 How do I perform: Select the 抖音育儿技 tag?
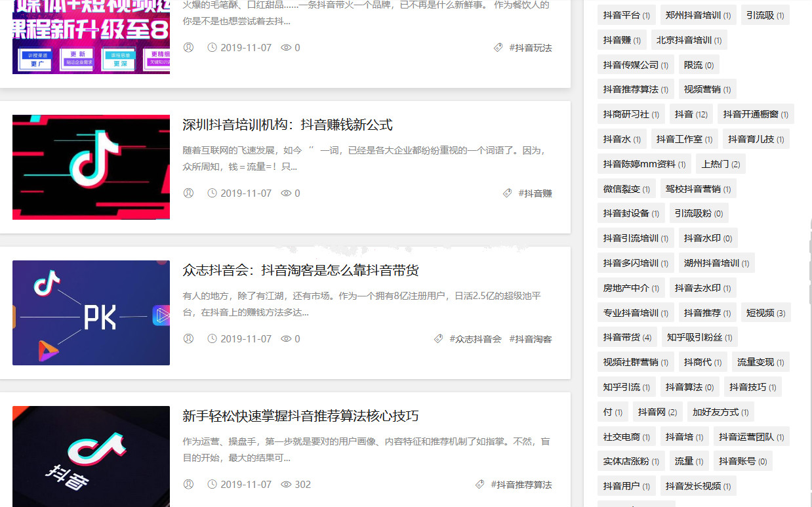pyautogui.click(x=756, y=139)
